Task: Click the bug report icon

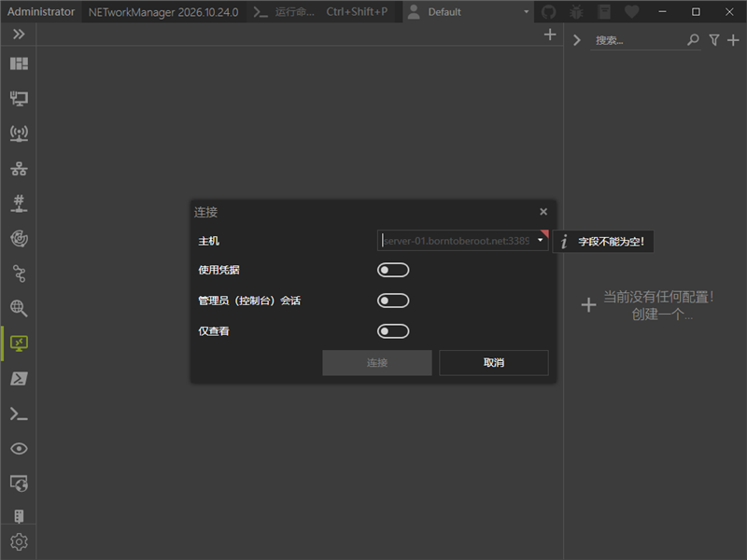Action: (x=576, y=11)
